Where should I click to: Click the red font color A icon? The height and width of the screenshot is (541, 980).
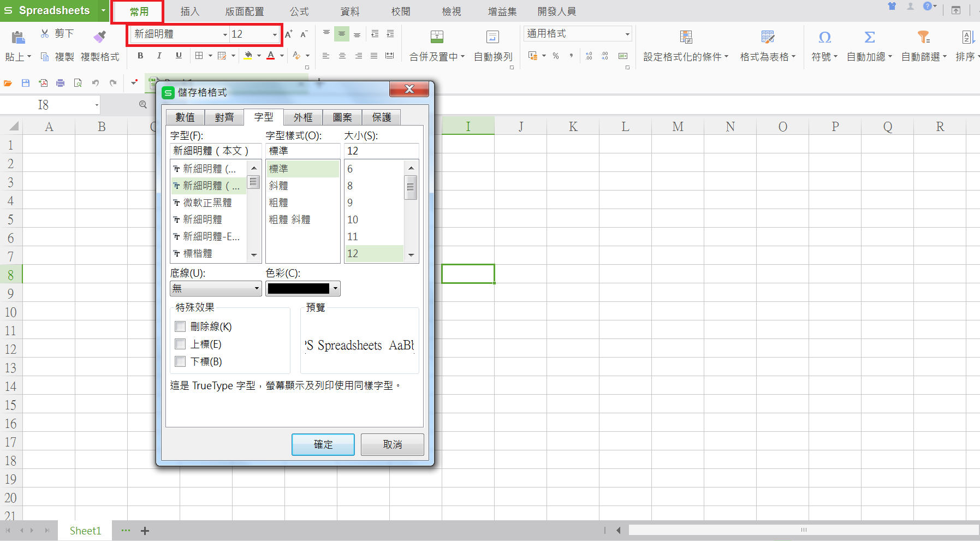[271, 56]
